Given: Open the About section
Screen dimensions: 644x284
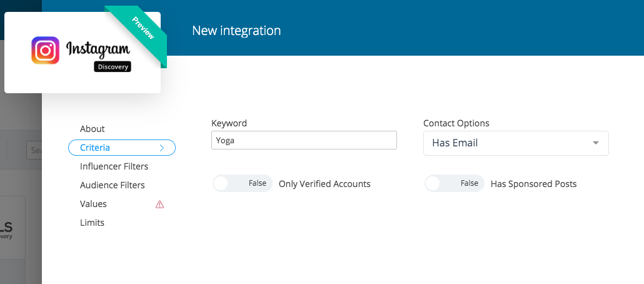Looking at the screenshot, I should point(93,129).
